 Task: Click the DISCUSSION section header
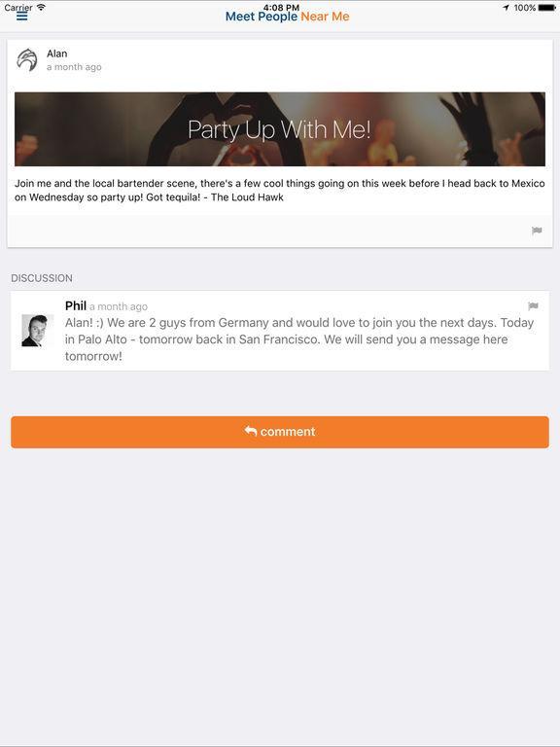click(42, 278)
